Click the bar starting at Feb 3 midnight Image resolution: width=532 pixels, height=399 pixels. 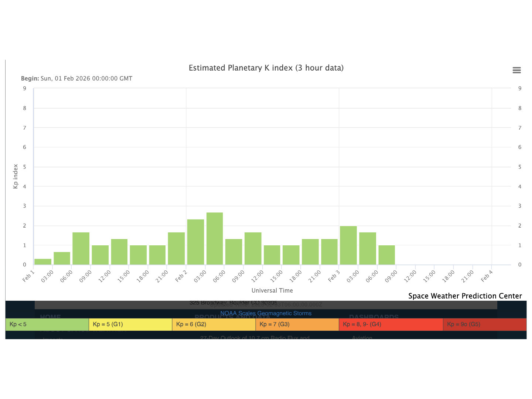pyautogui.click(x=348, y=245)
